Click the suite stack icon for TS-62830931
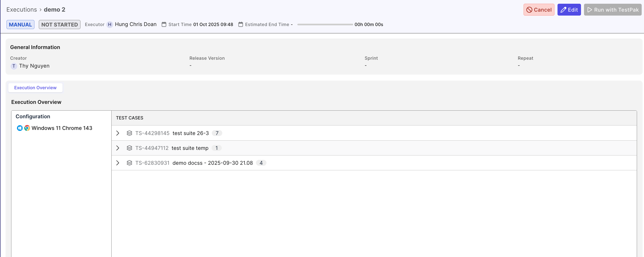The image size is (644, 257). pyautogui.click(x=129, y=163)
